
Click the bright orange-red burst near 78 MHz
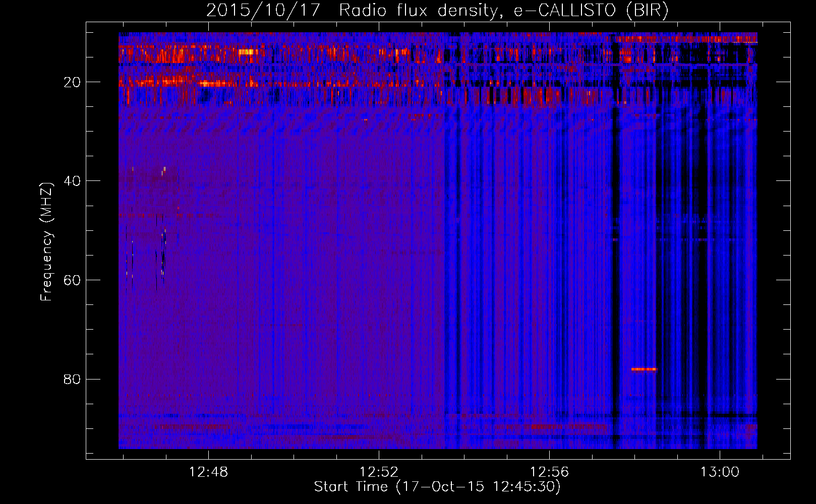[644, 369]
